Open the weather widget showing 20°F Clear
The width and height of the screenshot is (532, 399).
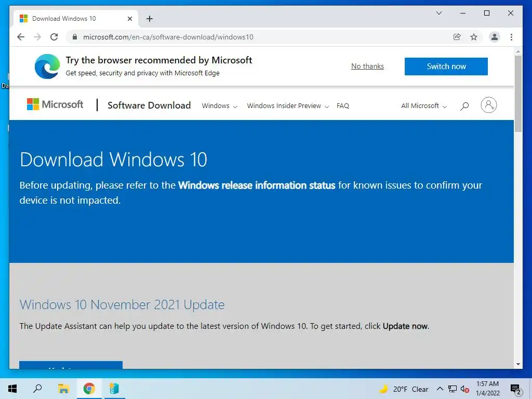coord(404,389)
